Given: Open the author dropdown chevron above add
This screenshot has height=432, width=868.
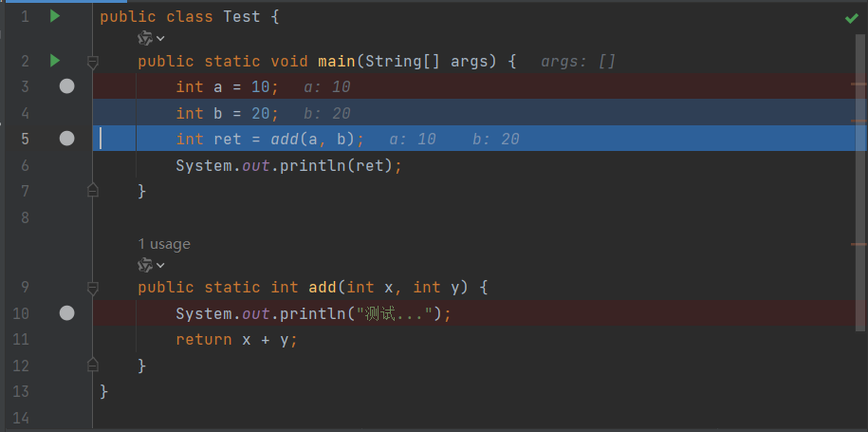Looking at the screenshot, I should [x=160, y=265].
